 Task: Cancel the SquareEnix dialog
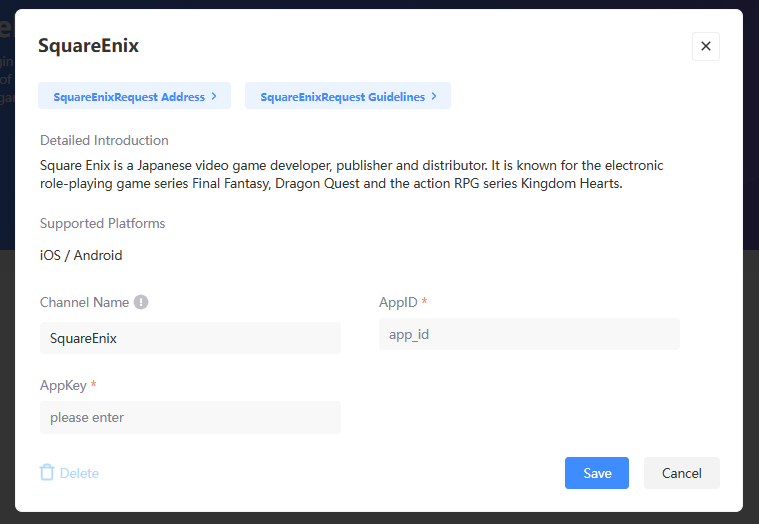tap(682, 473)
